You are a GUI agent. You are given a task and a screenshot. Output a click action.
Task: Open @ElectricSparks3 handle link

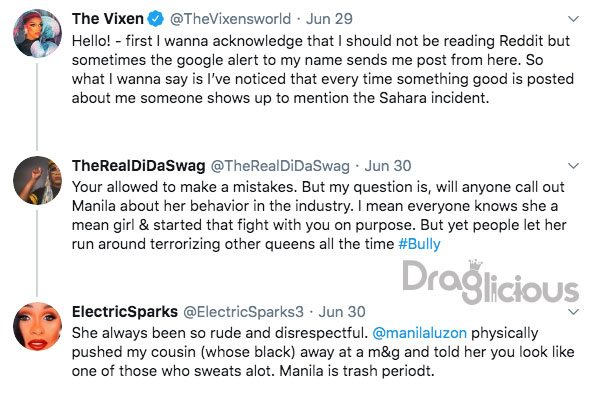pyautogui.click(x=244, y=312)
